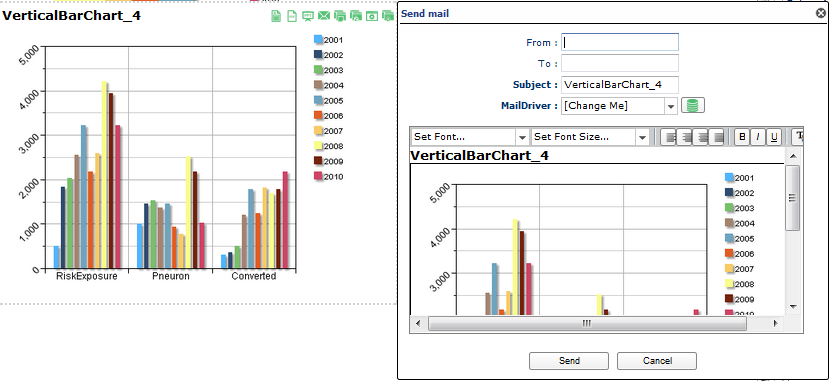Click the screenshot camera icon above chart
829x381 pixels.
[372, 16]
